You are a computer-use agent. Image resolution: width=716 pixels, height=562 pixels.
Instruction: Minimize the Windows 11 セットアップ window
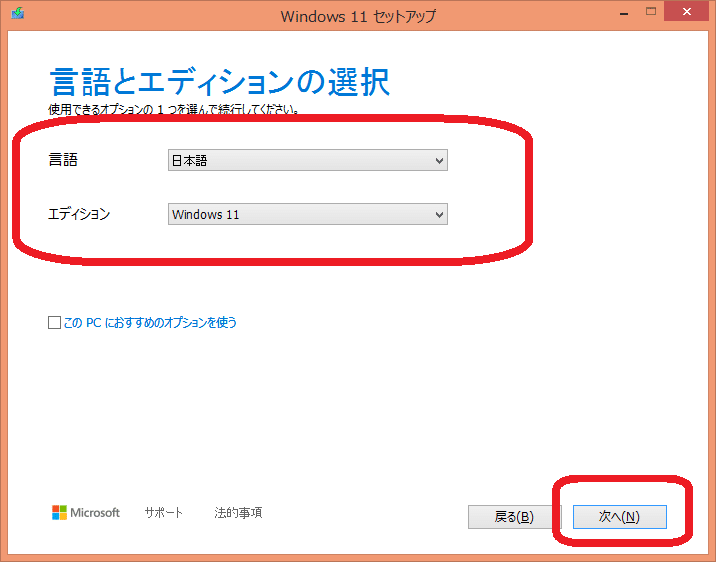pyautogui.click(x=624, y=12)
